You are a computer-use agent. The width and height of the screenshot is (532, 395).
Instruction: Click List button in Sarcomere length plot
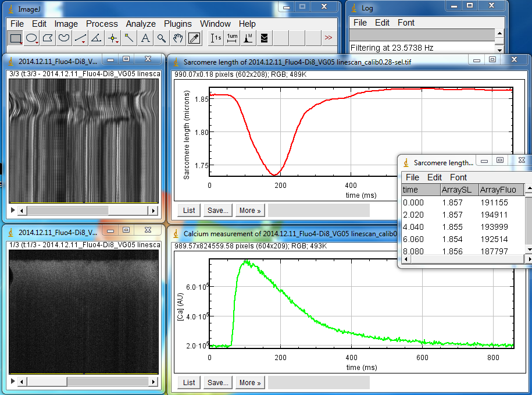189,211
